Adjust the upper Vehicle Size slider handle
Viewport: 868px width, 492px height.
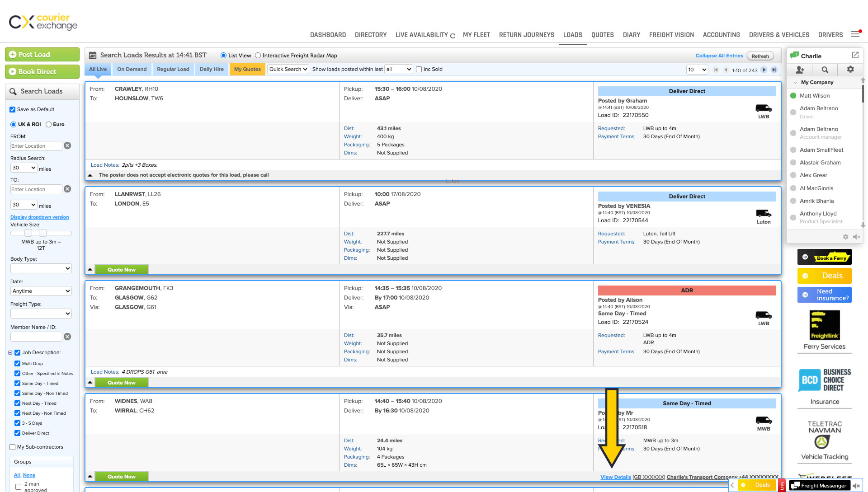point(42,233)
